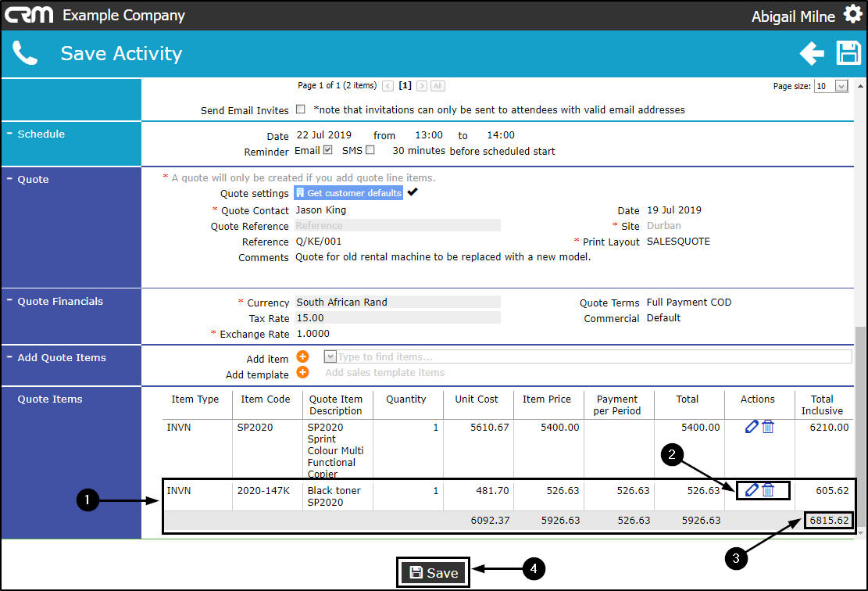Edit the Black toner SP2020 quote line
This screenshot has width=868, height=591.
[751, 490]
